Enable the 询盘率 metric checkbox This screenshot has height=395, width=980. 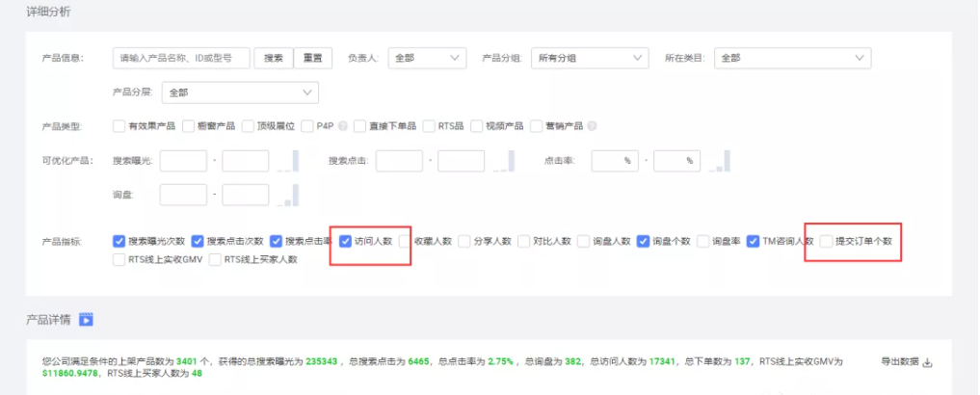pos(703,241)
